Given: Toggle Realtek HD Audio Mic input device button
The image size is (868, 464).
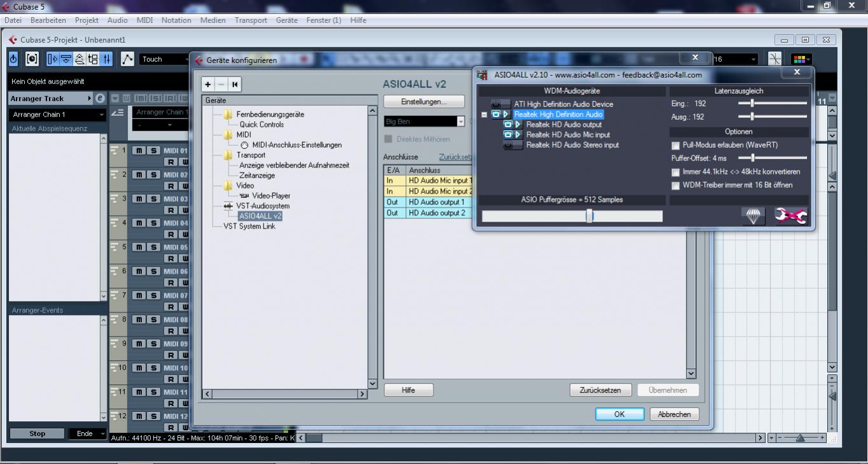Looking at the screenshot, I should [512, 135].
